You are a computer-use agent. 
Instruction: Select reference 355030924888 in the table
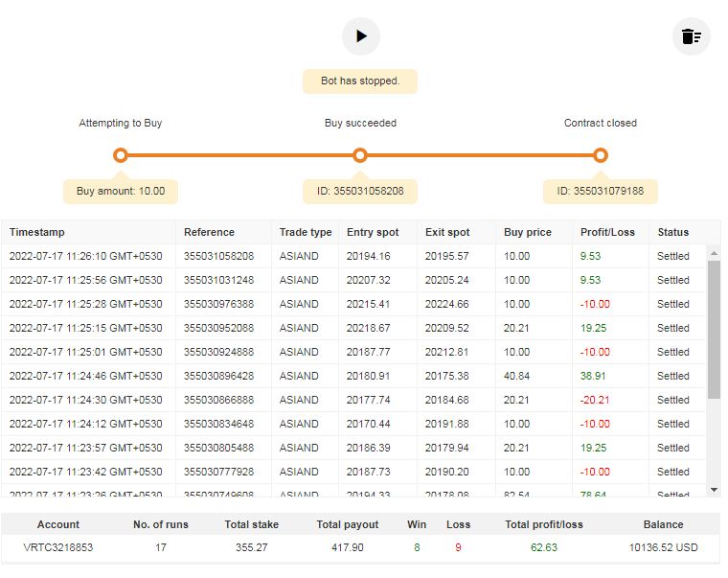(x=218, y=352)
